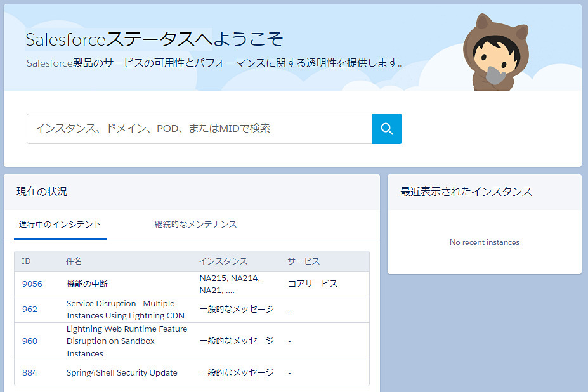Open incident ID 884 link
Viewport: 588px width, 392px height.
pyautogui.click(x=29, y=373)
